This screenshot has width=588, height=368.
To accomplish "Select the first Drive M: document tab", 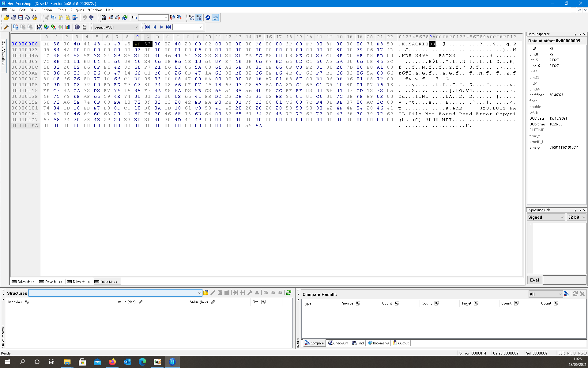I will pos(24,282).
